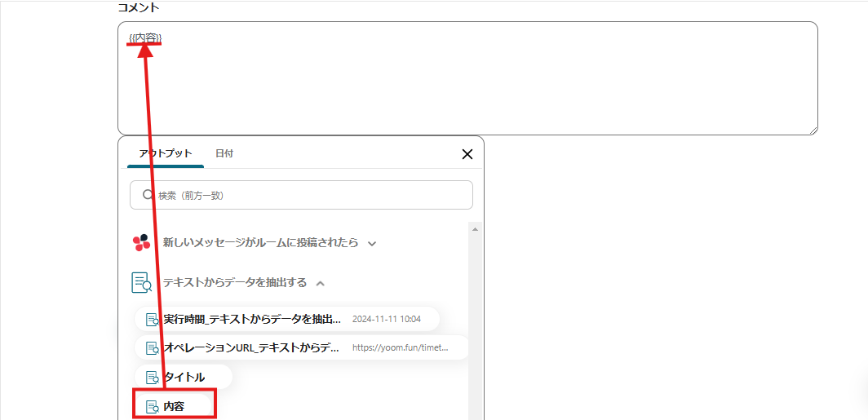Click the comment box resize handle corner
This screenshot has width=868, height=420.
click(x=813, y=130)
